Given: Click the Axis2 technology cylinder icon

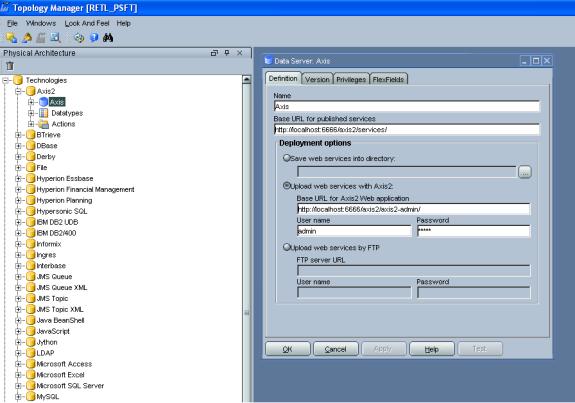Looking at the screenshot, I should click(31, 91).
